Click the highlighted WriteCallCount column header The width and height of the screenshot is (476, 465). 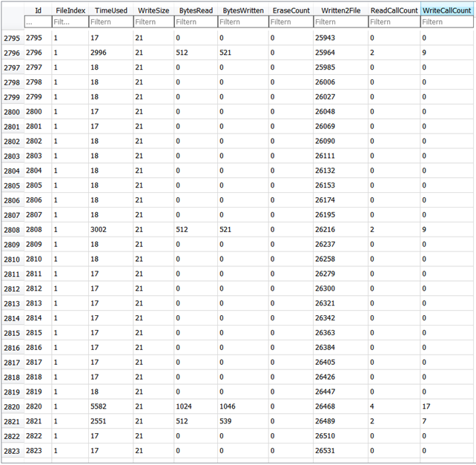(x=447, y=10)
